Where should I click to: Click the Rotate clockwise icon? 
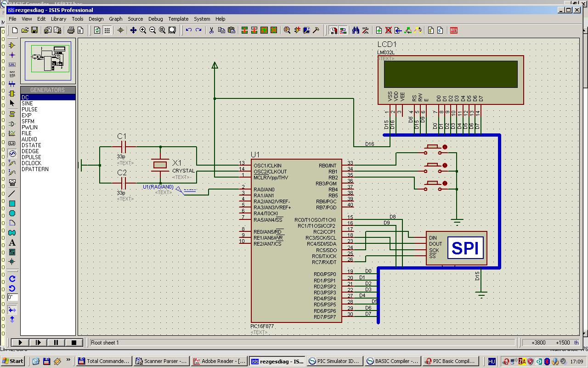pos(12,278)
